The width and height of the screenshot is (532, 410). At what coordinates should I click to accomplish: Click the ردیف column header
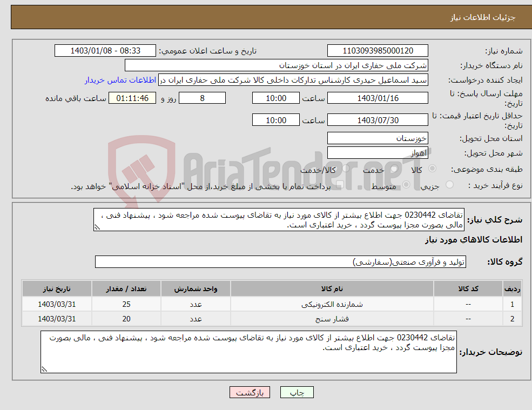[513, 289]
